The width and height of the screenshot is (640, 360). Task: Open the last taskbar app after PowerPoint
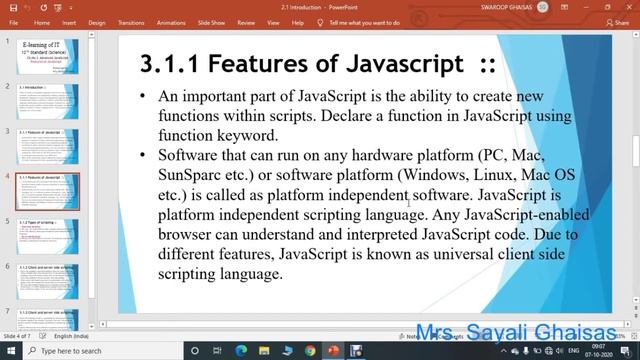356,351
